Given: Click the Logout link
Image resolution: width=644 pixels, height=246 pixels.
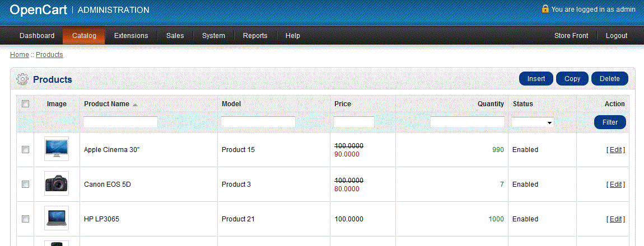Looking at the screenshot, I should (616, 36).
